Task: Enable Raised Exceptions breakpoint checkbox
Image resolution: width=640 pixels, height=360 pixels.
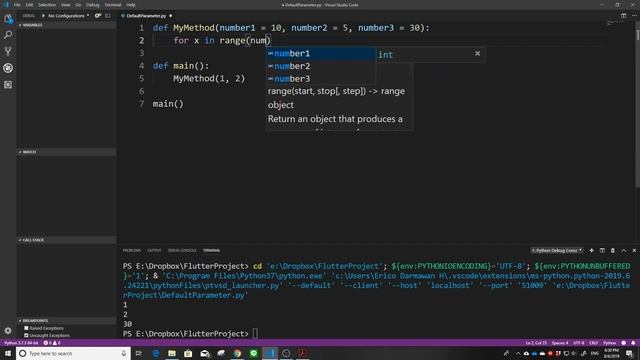Action: tap(27, 328)
